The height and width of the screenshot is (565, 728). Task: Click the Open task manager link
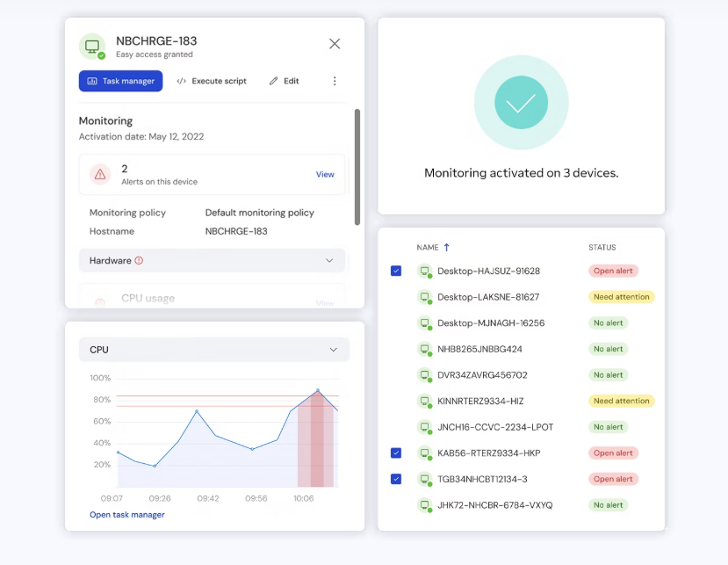(x=127, y=515)
